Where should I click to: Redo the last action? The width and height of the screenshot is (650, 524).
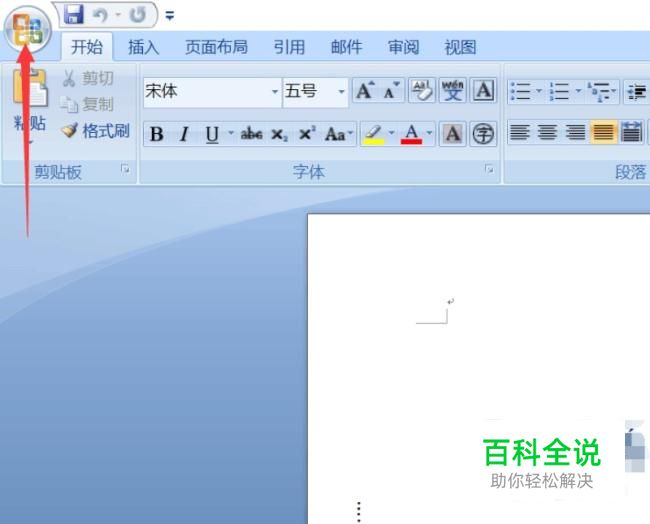137,16
